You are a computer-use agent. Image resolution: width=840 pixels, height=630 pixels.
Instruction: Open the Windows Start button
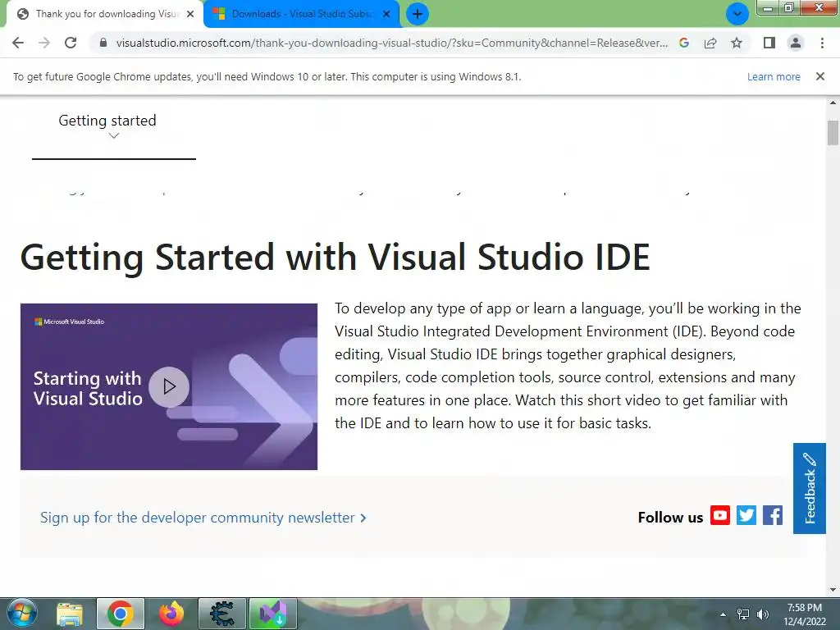(x=22, y=614)
